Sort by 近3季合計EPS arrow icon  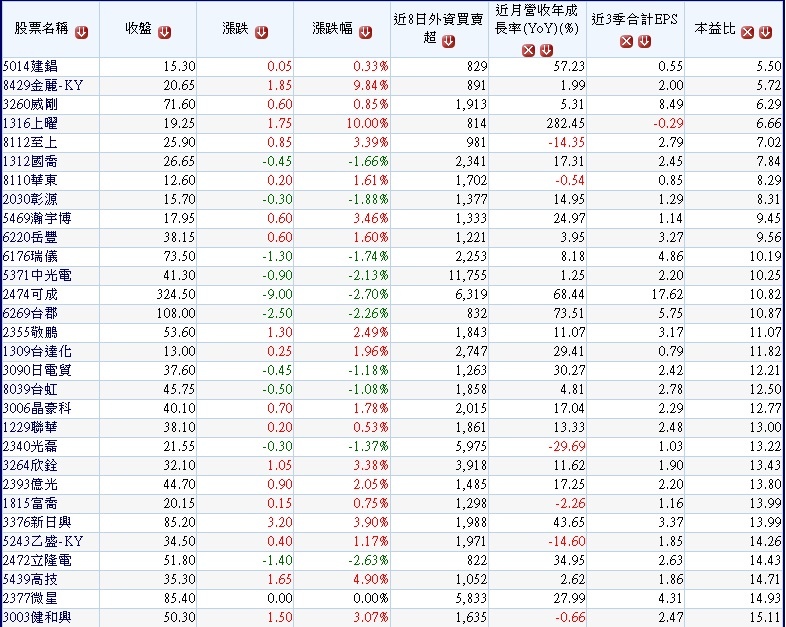645,42
